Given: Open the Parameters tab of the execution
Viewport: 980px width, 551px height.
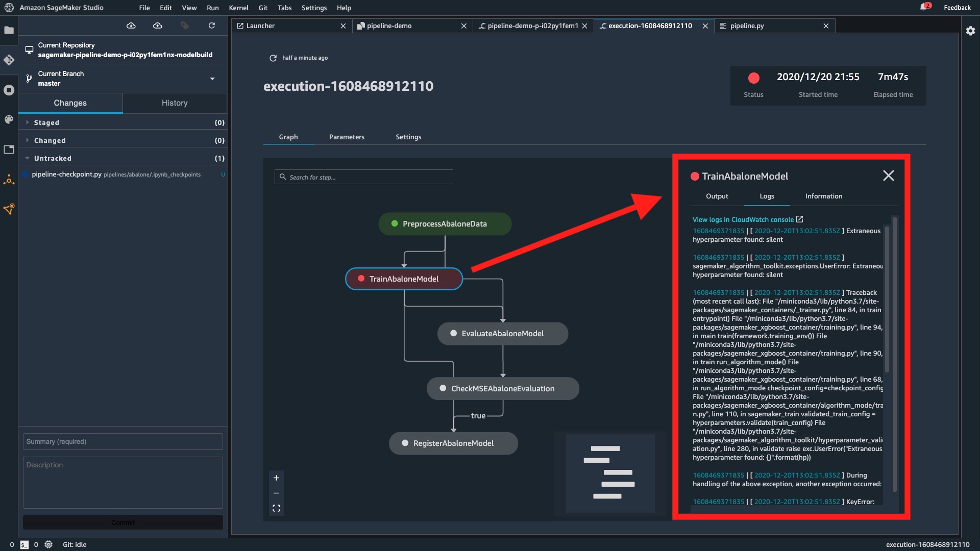Looking at the screenshot, I should click(x=347, y=137).
